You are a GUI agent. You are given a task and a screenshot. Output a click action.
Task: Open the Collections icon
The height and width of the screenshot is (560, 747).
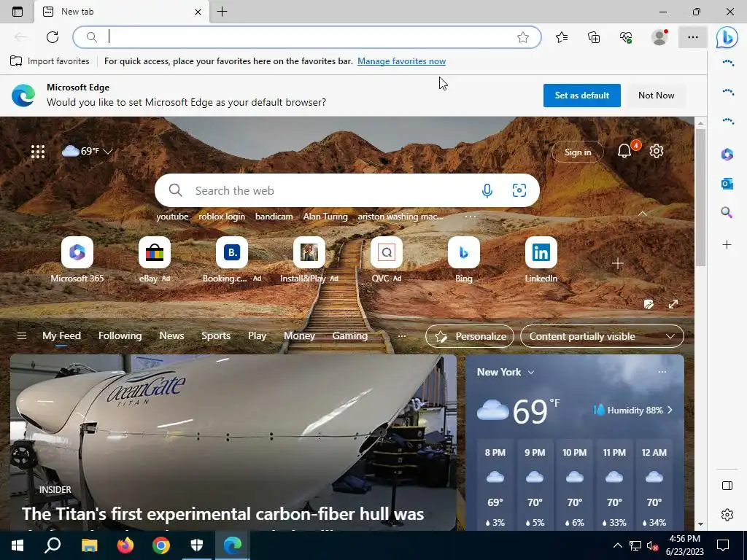[594, 37]
